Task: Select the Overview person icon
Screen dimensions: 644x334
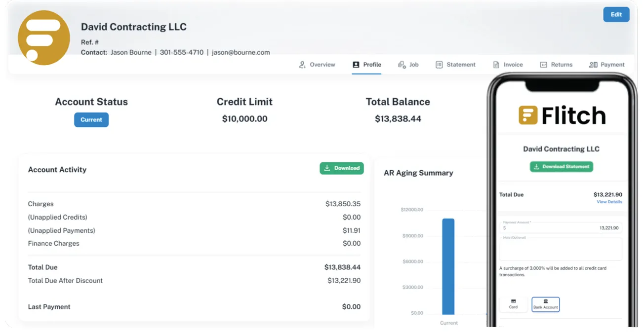Action: [x=302, y=64]
